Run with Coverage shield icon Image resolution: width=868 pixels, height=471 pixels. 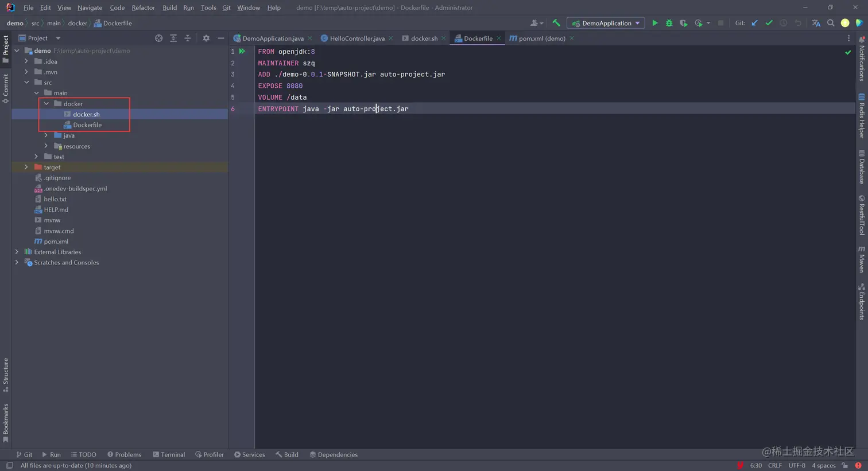pyautogui.click(x=683, y=23)
